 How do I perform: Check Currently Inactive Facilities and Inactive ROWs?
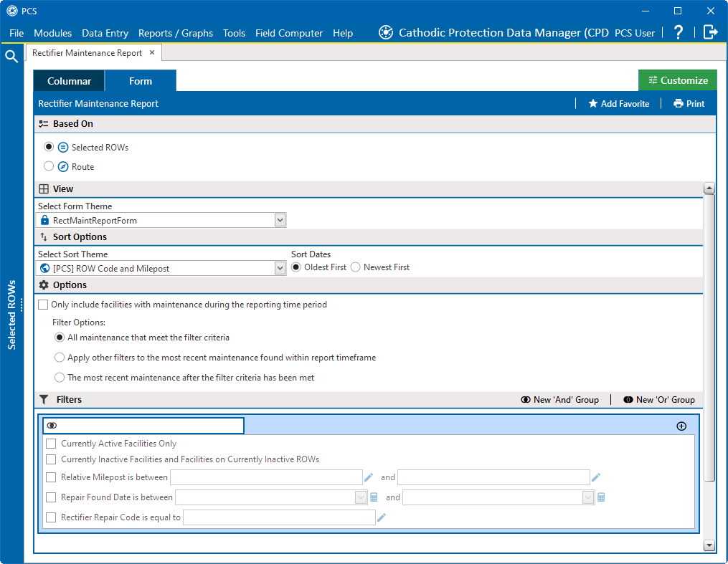click(51, 459)
